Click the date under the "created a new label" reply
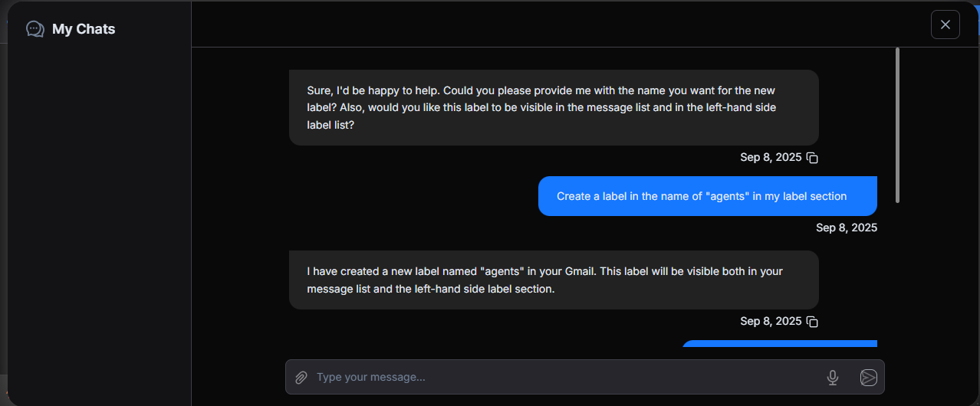Viewport: 980px width, 406px height. pyautogui.click(x=770, y=321)
